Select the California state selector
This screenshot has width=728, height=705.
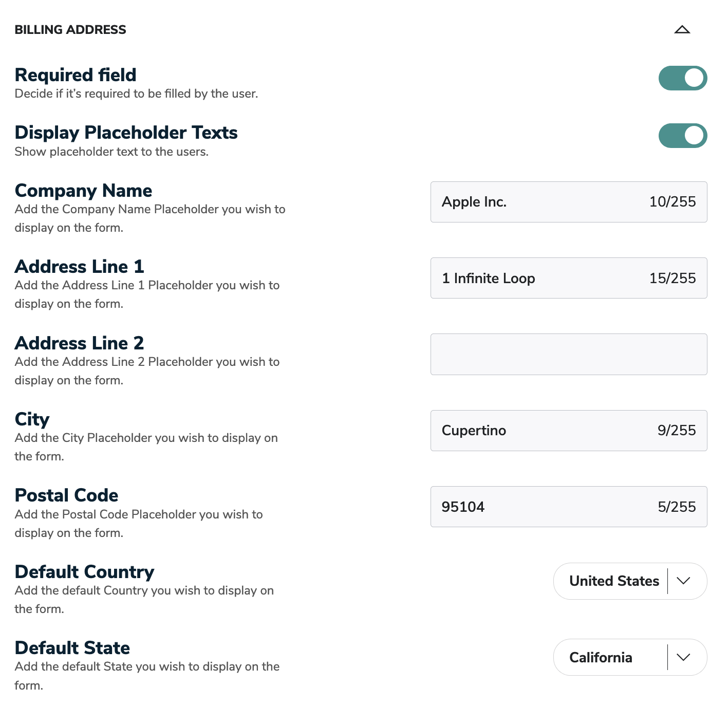[600, 657]
